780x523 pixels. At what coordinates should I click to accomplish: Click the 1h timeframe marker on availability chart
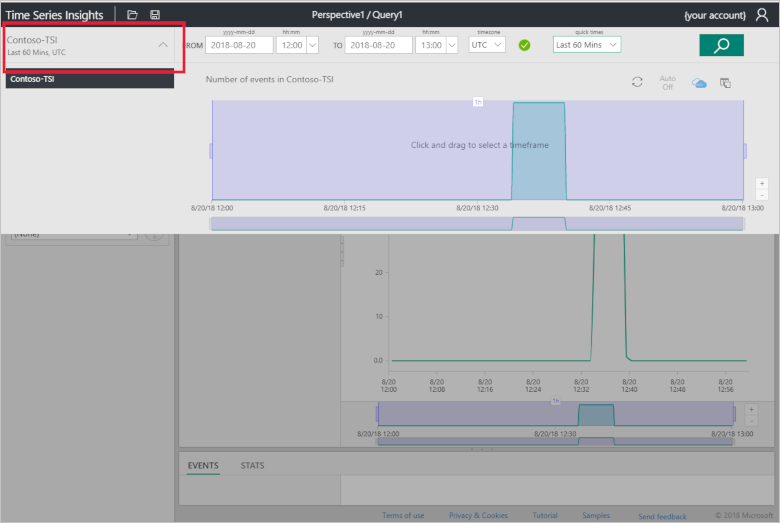click(x=478, y=102)
